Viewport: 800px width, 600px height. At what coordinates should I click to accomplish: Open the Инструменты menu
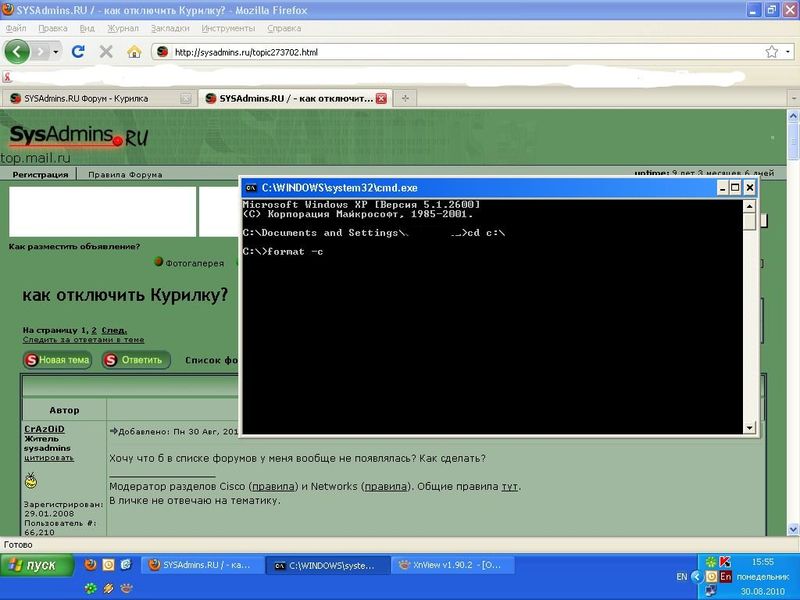[x=228, y=28]
